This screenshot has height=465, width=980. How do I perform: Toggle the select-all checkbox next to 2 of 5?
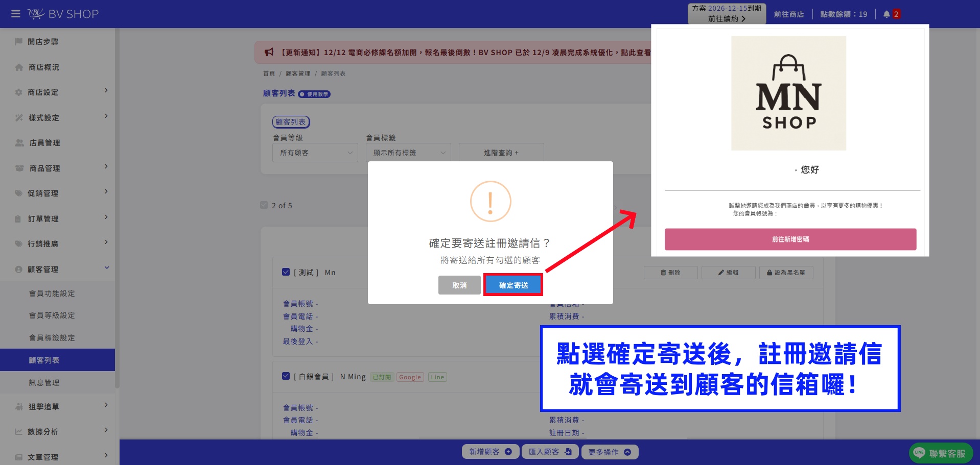tap(264, 205)
